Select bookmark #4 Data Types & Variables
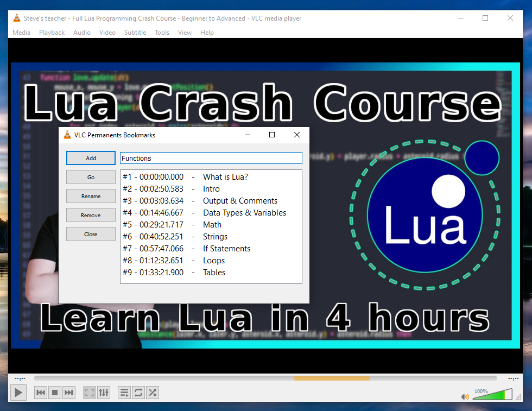Screen dimensions: 532x411 [x=211, y=213]
